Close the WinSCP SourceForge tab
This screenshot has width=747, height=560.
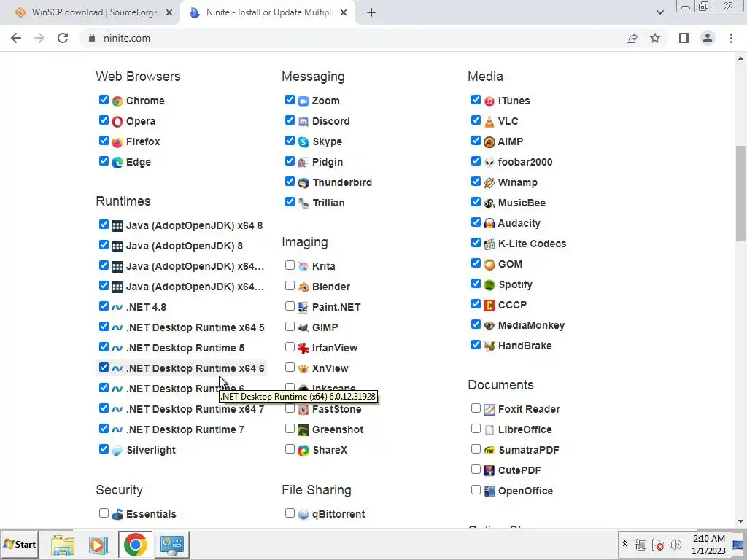click(x=169, y=12)
